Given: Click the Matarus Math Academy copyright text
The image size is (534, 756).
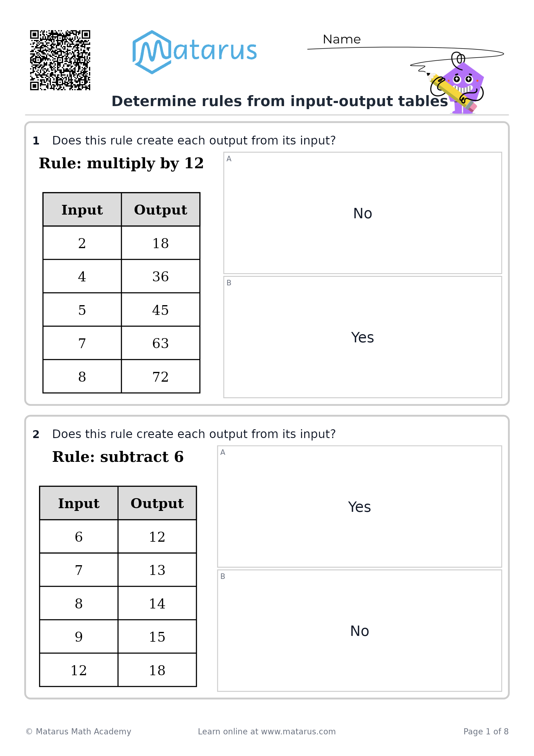Looking at the screenshot, I should 78,731.
